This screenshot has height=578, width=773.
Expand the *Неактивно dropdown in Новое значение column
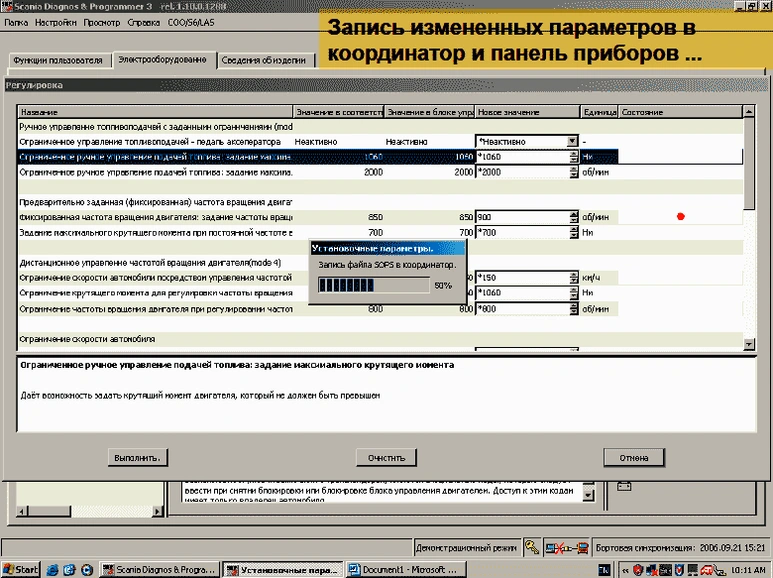[572, 142]
